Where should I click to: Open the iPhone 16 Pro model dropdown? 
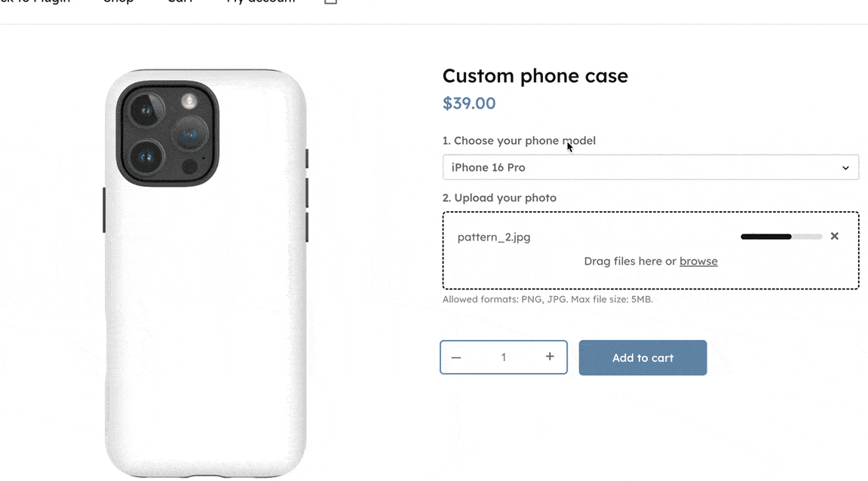point(650,167)
